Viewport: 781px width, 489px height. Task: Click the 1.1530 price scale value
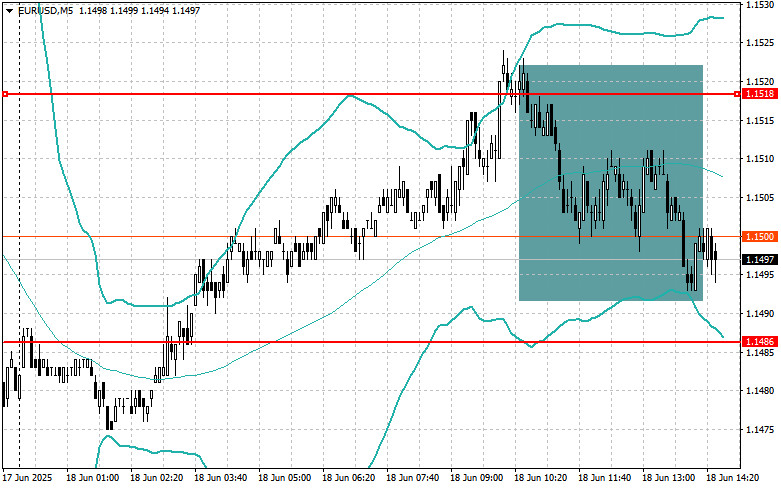760,4
